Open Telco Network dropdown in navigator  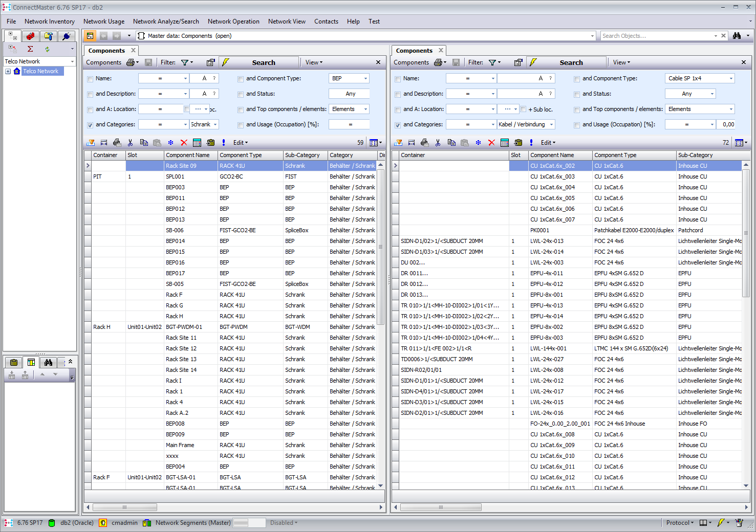click(x=72, y=61)
